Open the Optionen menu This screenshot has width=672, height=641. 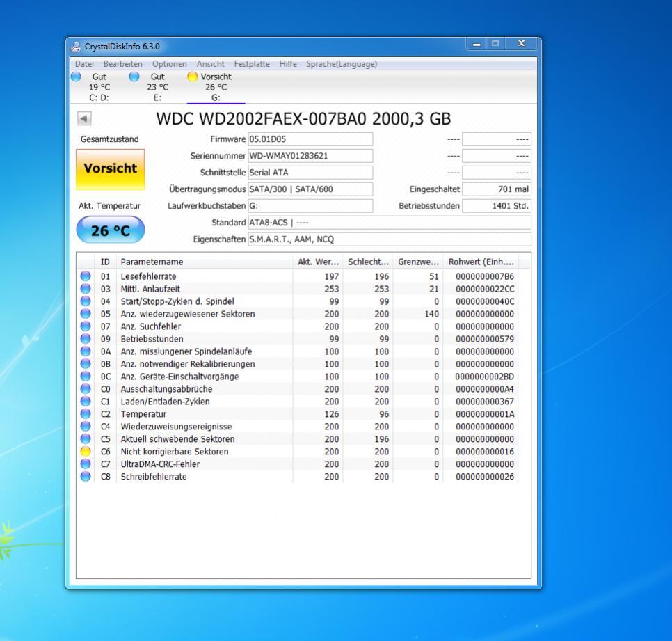[x=170, y=64]
